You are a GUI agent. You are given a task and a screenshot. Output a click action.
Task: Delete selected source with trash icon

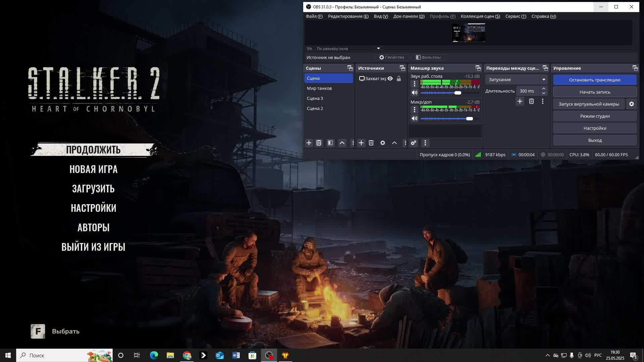tap(371, 143)
